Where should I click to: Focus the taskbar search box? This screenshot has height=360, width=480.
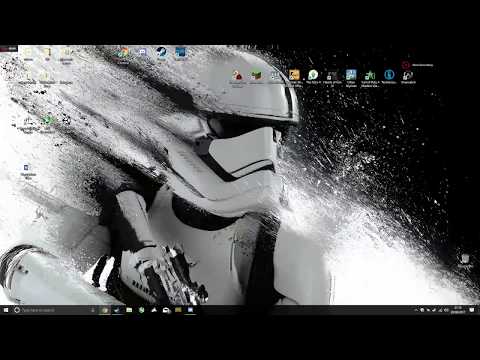[55, 310]
